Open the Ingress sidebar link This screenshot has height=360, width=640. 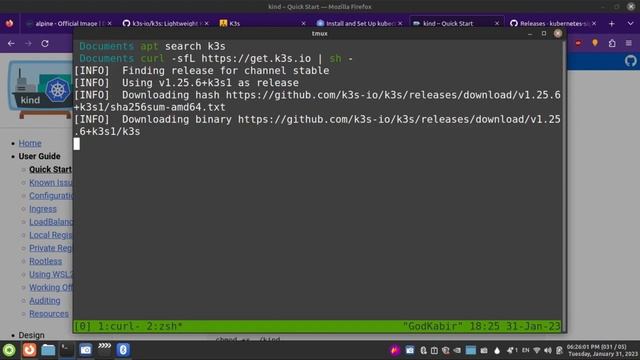tap(43, 209)
